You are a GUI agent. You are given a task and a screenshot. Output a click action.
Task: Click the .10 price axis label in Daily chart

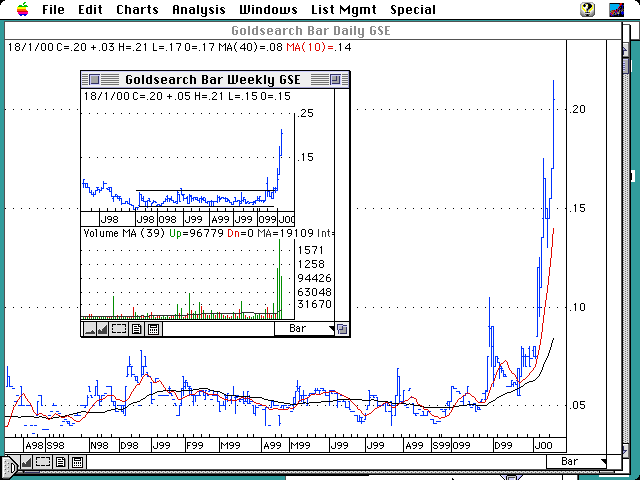point(578,307)
